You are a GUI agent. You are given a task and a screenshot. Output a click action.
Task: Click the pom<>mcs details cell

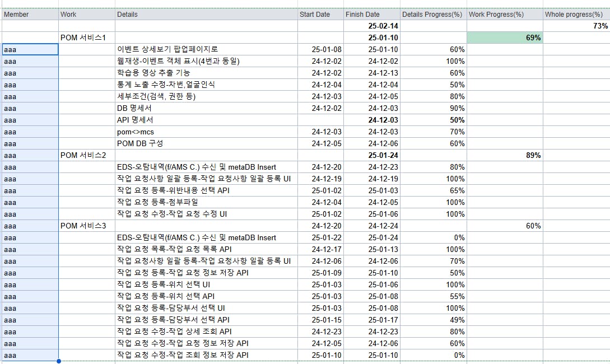[x=206, y=132]
